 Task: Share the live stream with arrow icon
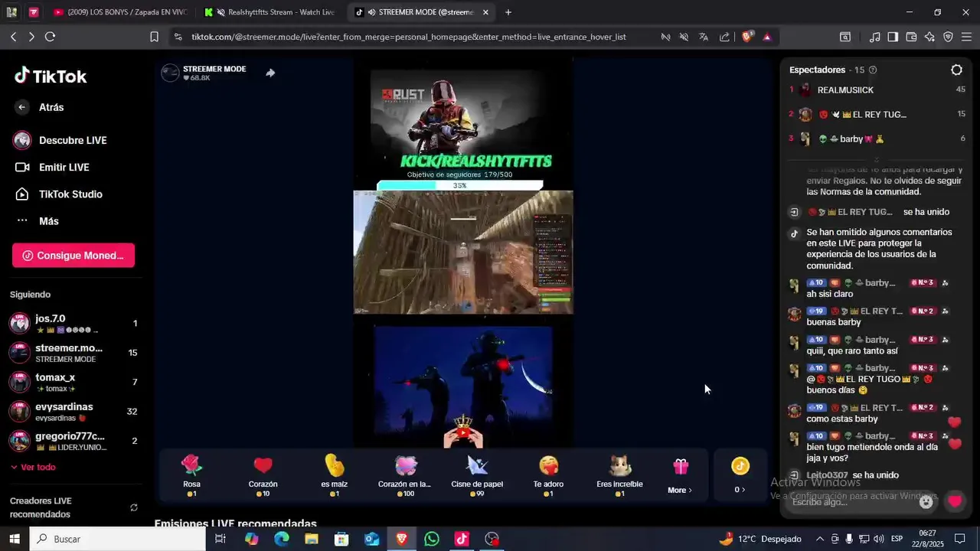coord(270,73)
